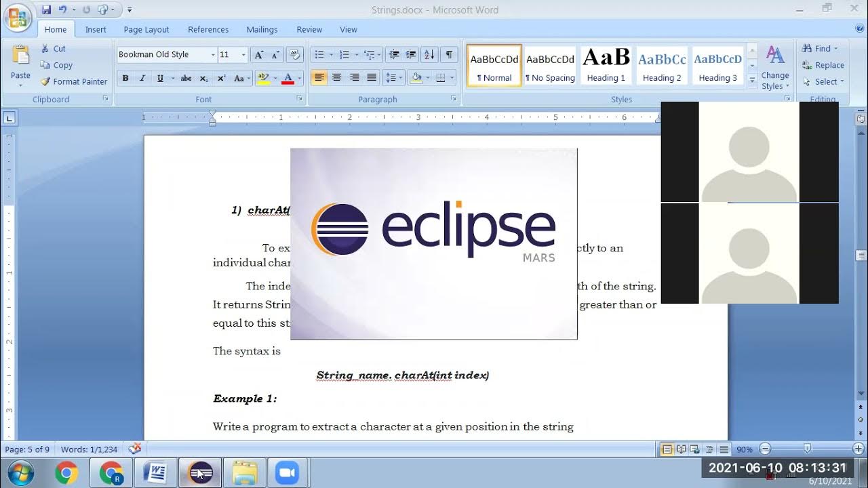
Task: Decrease paragraph indent
Action: 394,55
